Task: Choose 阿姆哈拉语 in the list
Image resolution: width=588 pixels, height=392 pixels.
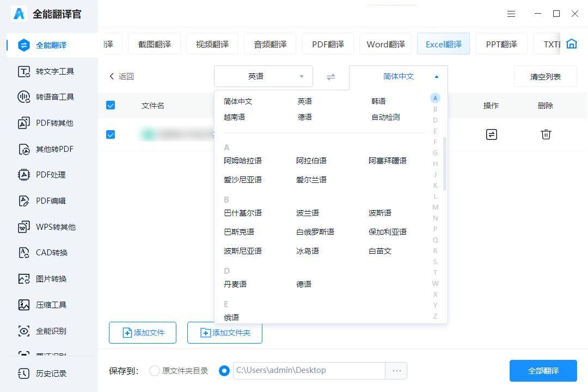Action: pos(243,161)
